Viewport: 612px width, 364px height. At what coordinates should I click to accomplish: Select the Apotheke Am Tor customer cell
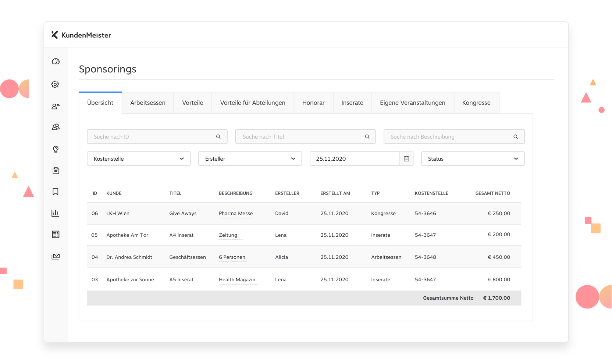(127, 235)
